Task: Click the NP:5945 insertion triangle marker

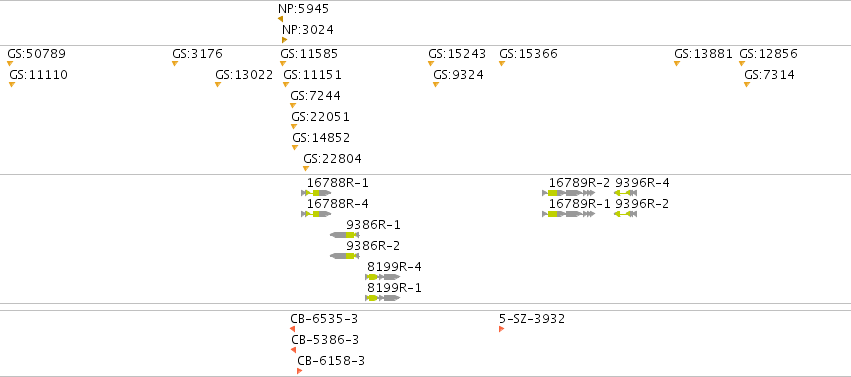Action: tap(280, 19)
